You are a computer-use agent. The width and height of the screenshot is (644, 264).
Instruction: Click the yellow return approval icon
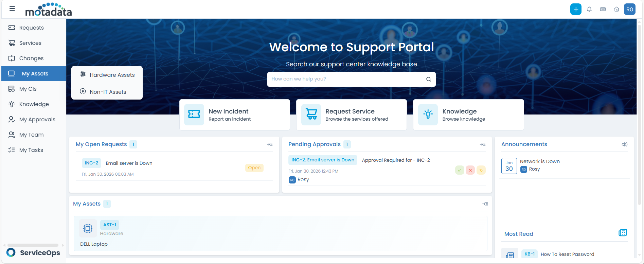click(x=481, y=170)
